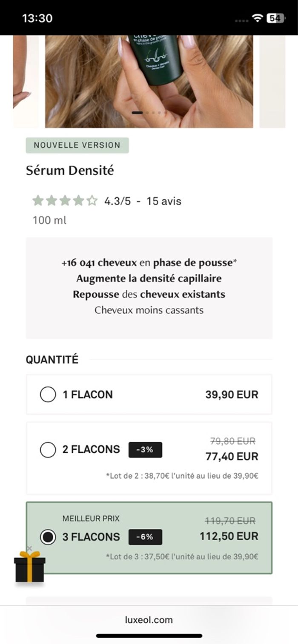Tap the Wi-Fi status icon
The height and width of the screenshot is (644, 298).
point(257,18)
